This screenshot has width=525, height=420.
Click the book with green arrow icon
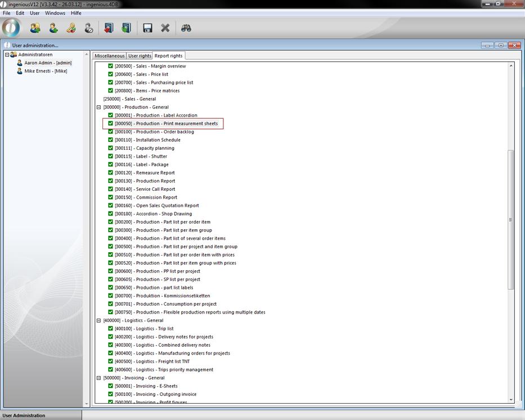point(126,28)
